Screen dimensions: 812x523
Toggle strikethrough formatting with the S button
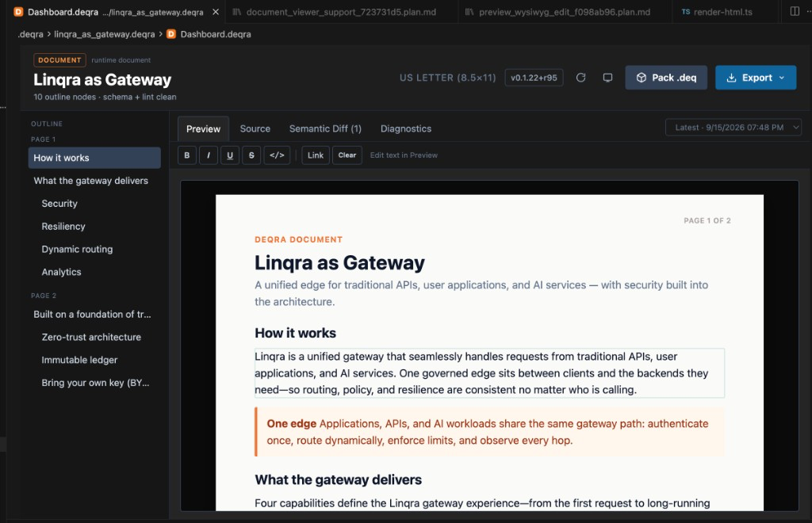251,155
